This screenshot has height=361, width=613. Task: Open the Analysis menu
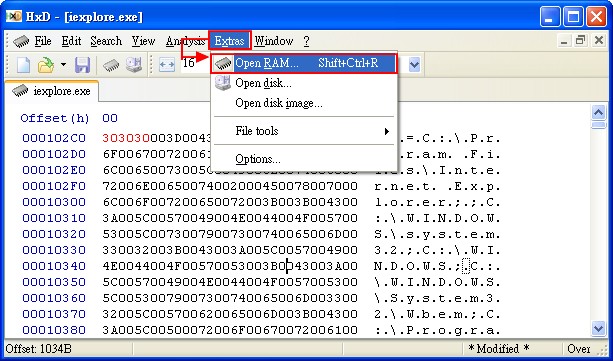click(185, 41)
